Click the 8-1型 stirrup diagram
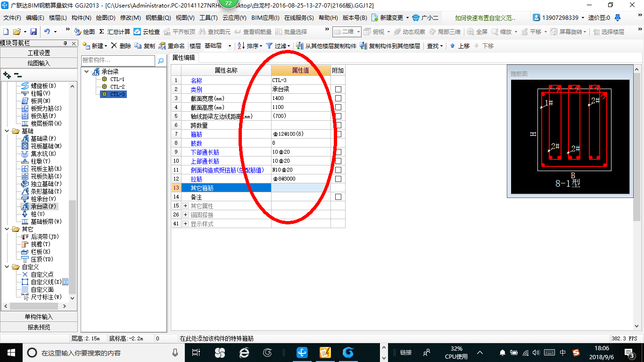This screenshot has height=362, width=644. (570, 137)
